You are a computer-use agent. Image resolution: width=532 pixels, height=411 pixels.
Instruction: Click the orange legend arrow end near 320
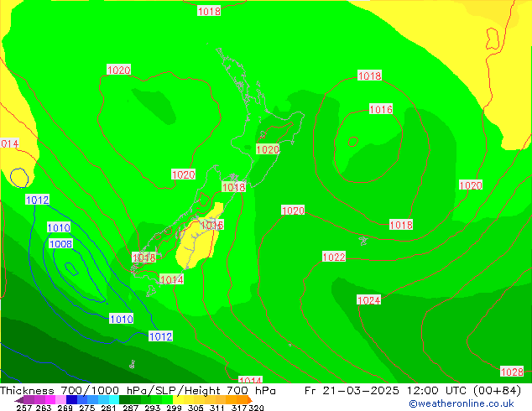tap(250, 399)
